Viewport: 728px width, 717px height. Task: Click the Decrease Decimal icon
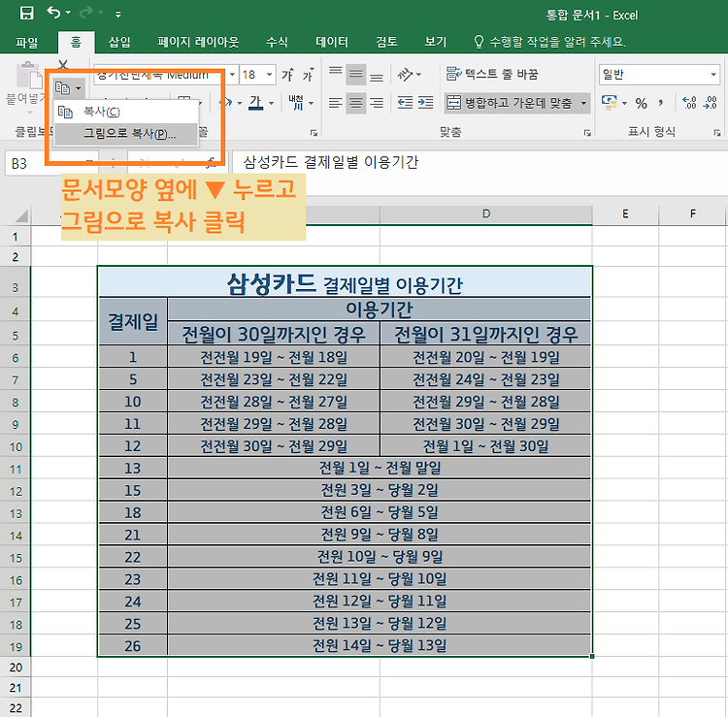pos(711,103)
